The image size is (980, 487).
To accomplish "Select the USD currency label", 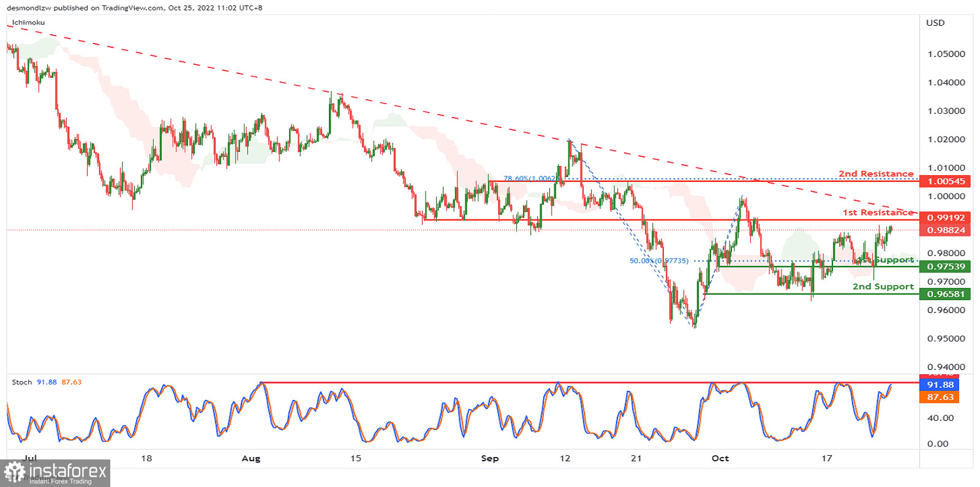I will pyautogui.click(x=935, y=23).
